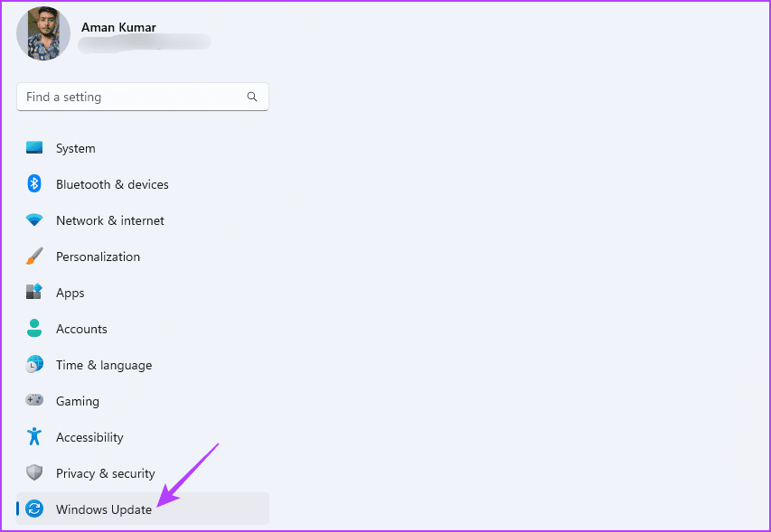Image resolution: width=771 pixels, height=532 pixels.
Task: Select the Network & internet Wi-Fi icon
Action: click(33, 219)
